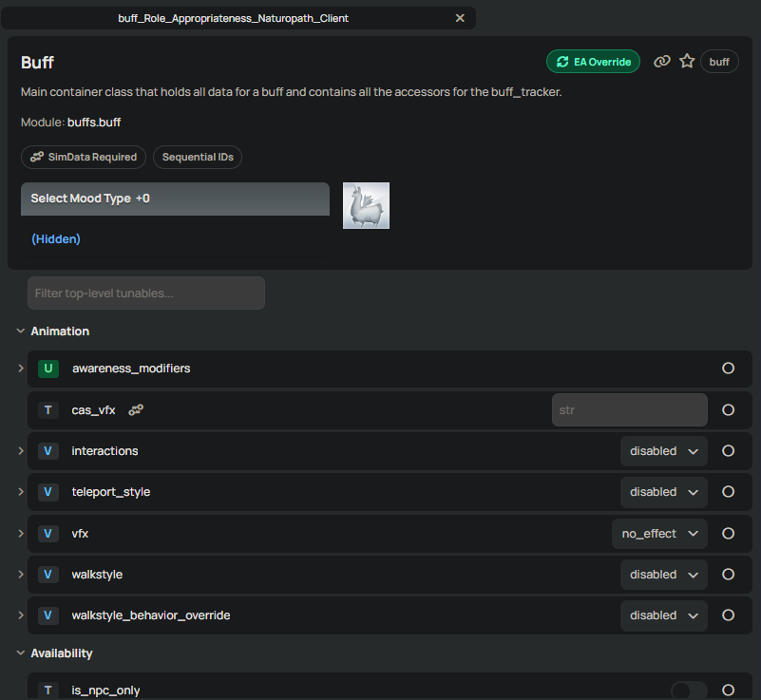This screenshot has width=761, height=700.
Task: Open the interactions disabled dropdown
Action: point(664,451)
